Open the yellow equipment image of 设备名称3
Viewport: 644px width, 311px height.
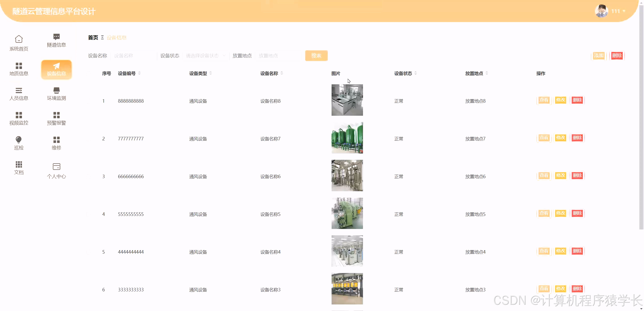(x=347, y=289)
